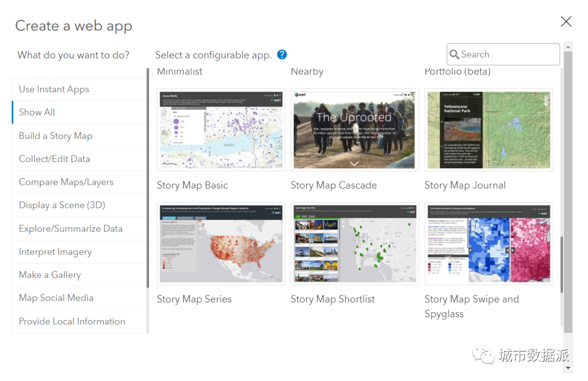Click the outer scrollbar up arrow
Viewport: 588px width, 381px height.
(x=568, y=46)
